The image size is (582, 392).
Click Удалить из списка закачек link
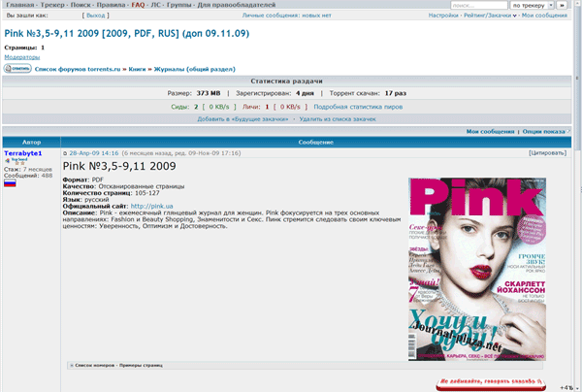pyautogui.click(x=338, y=119)
